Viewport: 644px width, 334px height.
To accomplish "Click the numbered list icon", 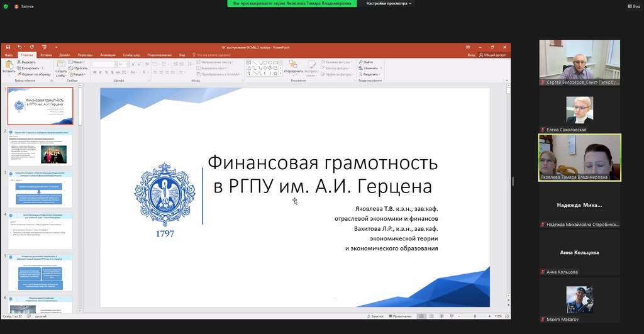I will 165,64.
